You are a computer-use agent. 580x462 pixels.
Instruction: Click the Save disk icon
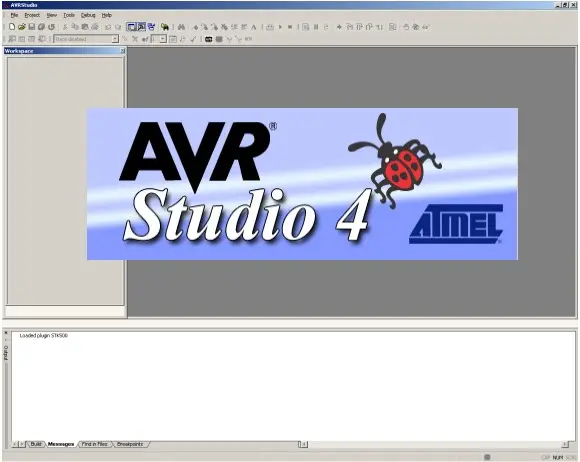(x=31, y=27)
